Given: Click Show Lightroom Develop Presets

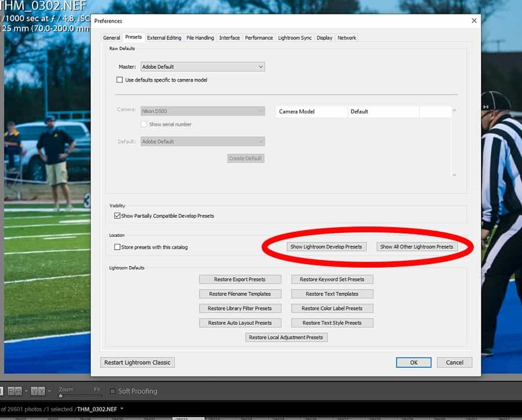Looking at the screenshot, I should 328,246.
